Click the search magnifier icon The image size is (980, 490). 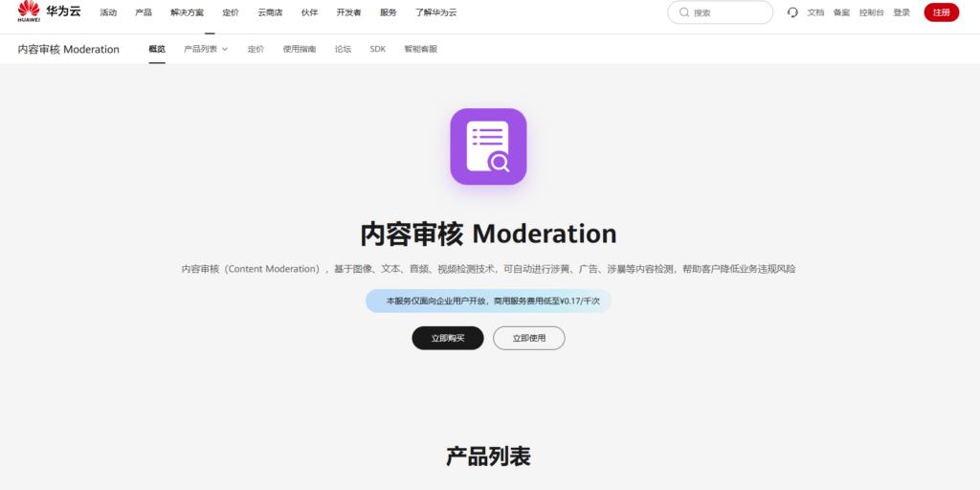pyautogui.click(x=683, y=12)
